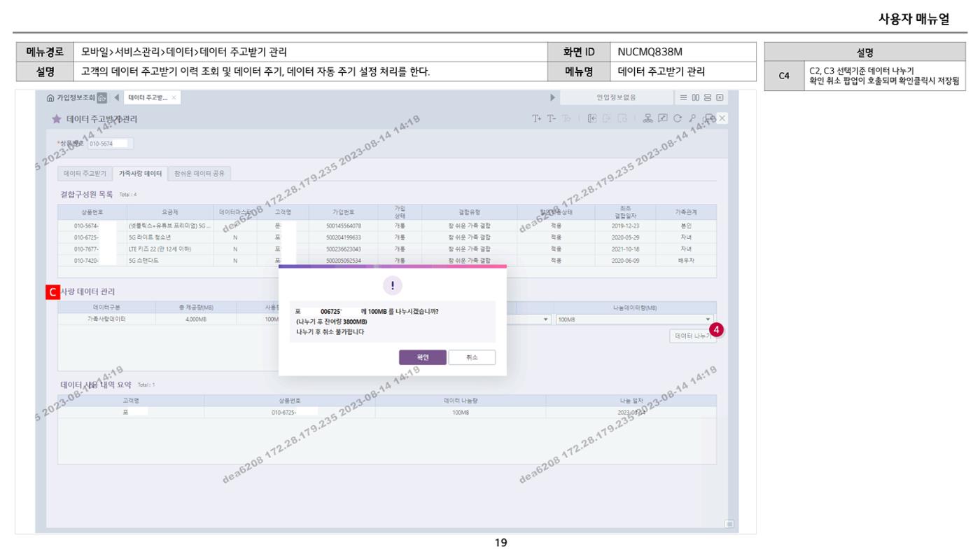The width and height of the screenshot is (980, 552).
Task: Click the small square icon at the panel bottom-right
Action: pyautogui.click(x=729, y=523)
